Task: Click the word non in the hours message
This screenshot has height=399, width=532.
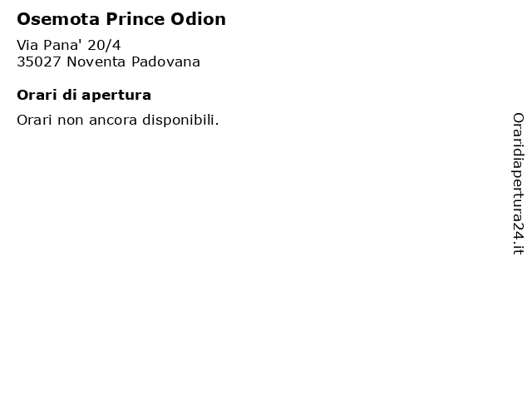Action: tap(70, 121)
